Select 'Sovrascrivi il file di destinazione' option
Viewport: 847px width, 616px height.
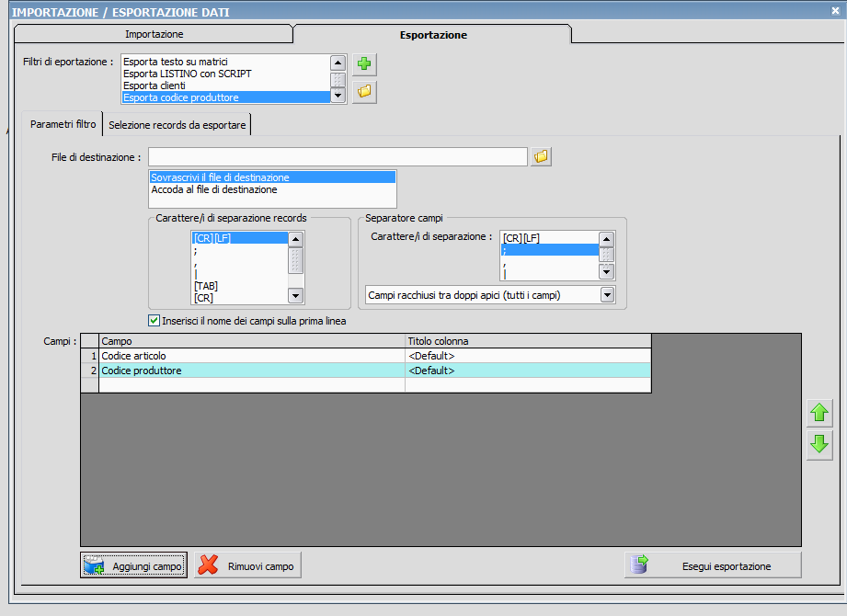coord(273,177)
